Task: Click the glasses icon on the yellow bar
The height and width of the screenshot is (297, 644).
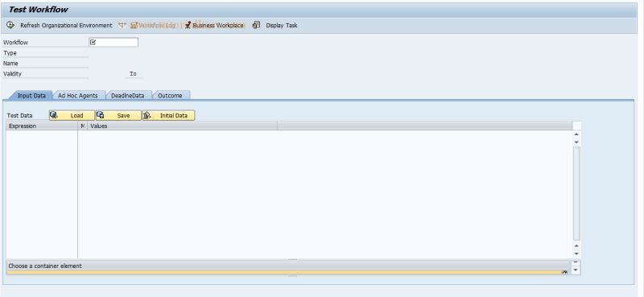Action: coord(565,272)
